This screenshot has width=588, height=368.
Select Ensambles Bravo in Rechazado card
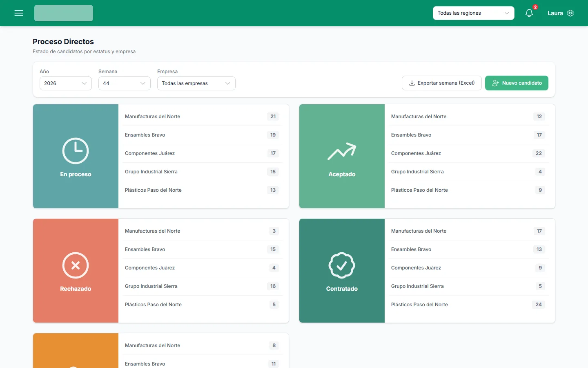203,249
